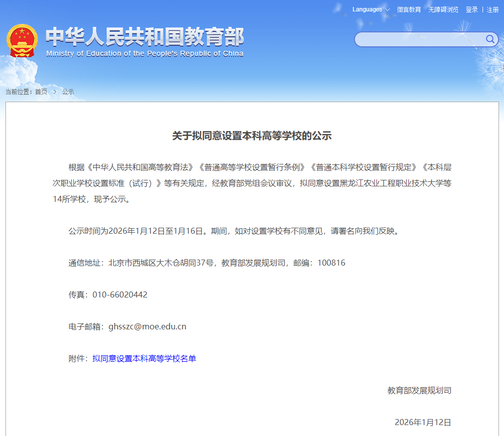Image resolution: width=504 pixels, height=436 pixels.
Task: Click the search magnifier icon
Action: [490, 39]
